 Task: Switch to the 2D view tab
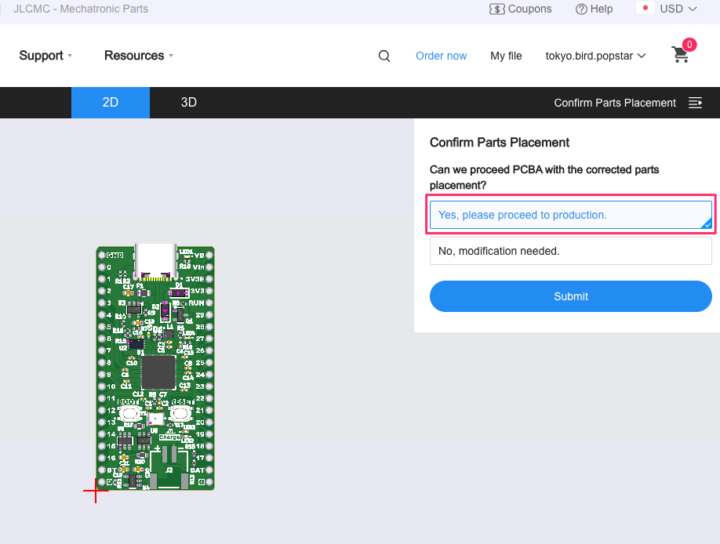(110, 103)
